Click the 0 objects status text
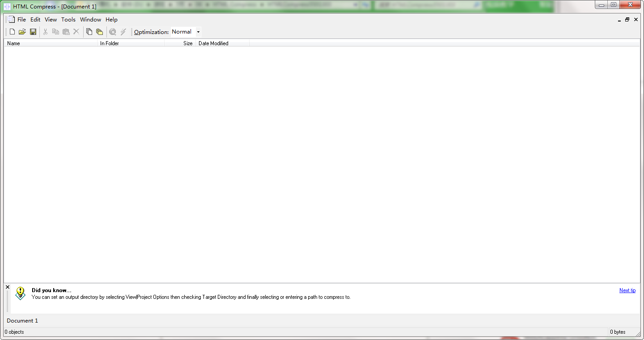This screenshot has height=340, width=644. point(14,332)
